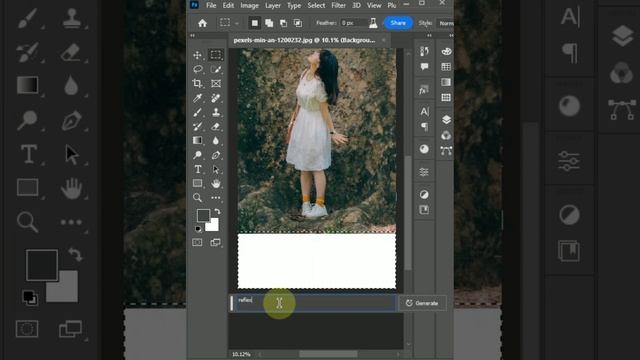Enable Subtract from Selection mode
Viewport: 640px width, 360px height.
click(x=283, y=23)
